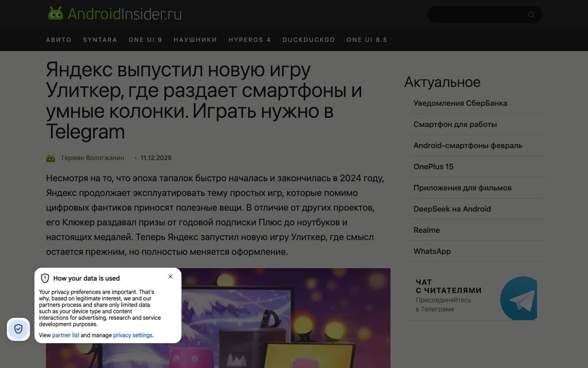Open the partner list link

tap(66, 335)
